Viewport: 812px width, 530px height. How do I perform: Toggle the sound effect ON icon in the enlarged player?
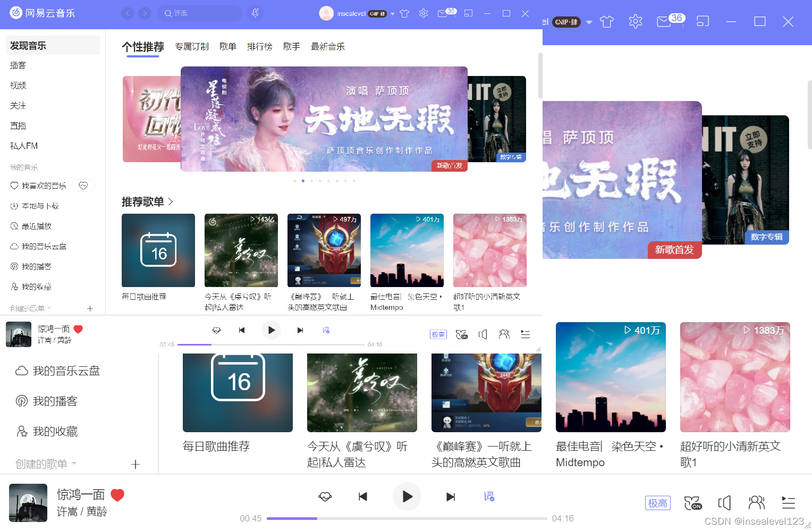(693, 503)
